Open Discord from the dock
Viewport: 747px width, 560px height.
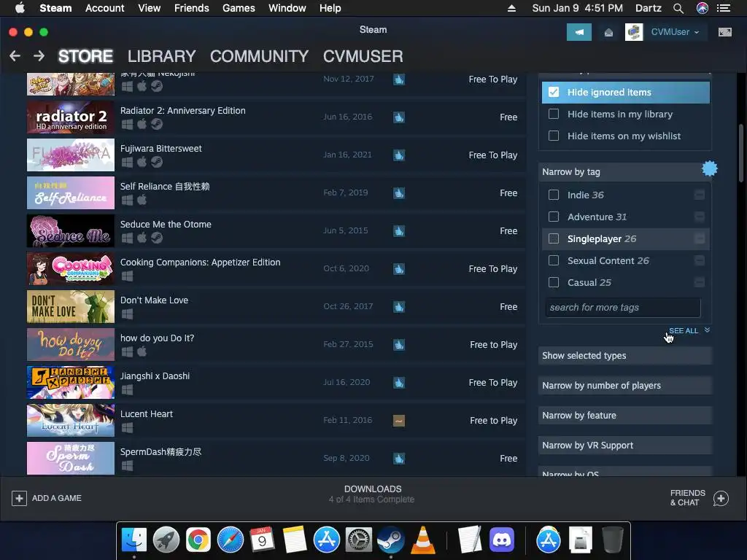tap(502, 540)
